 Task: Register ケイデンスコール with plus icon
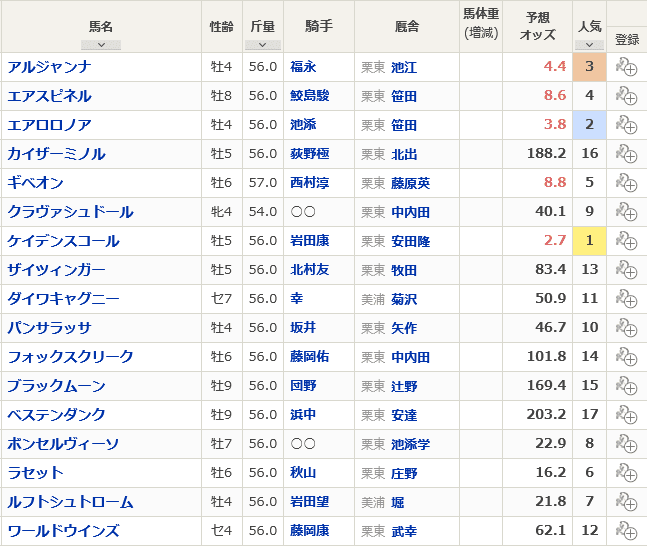pyautogui.click(x=626, y=241)
